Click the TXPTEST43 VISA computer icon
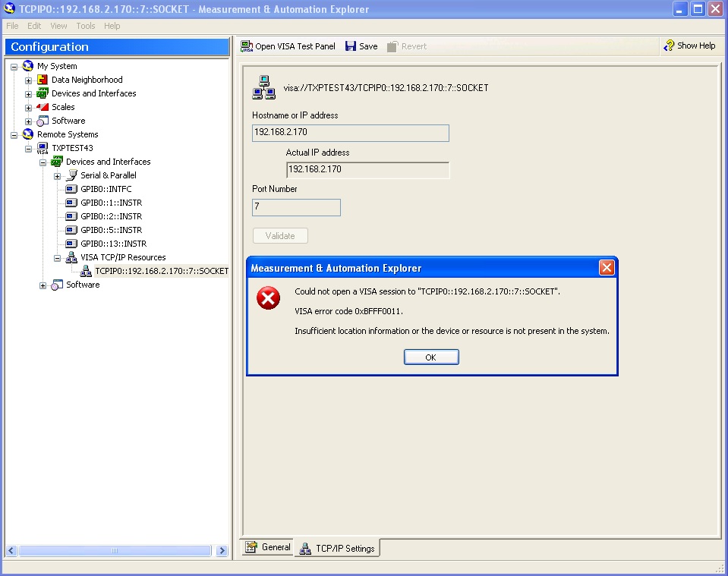The image size is (728, 576). click(43, 148)
